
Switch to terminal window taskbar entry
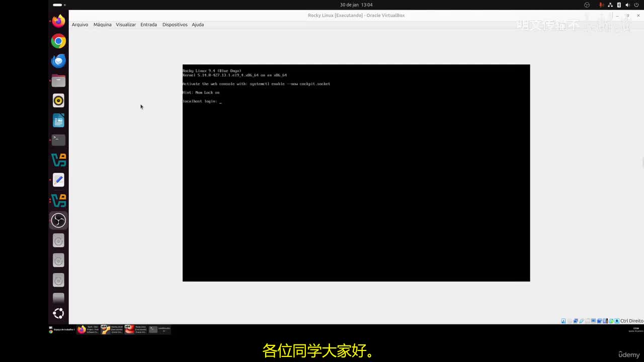coord(159,329)
